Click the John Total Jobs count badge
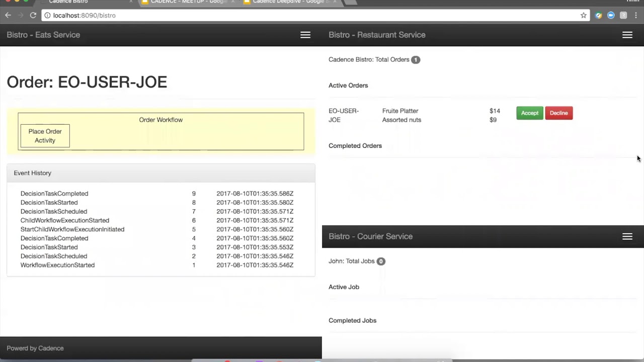The image size is (644, 362). [x=381, y=261]
